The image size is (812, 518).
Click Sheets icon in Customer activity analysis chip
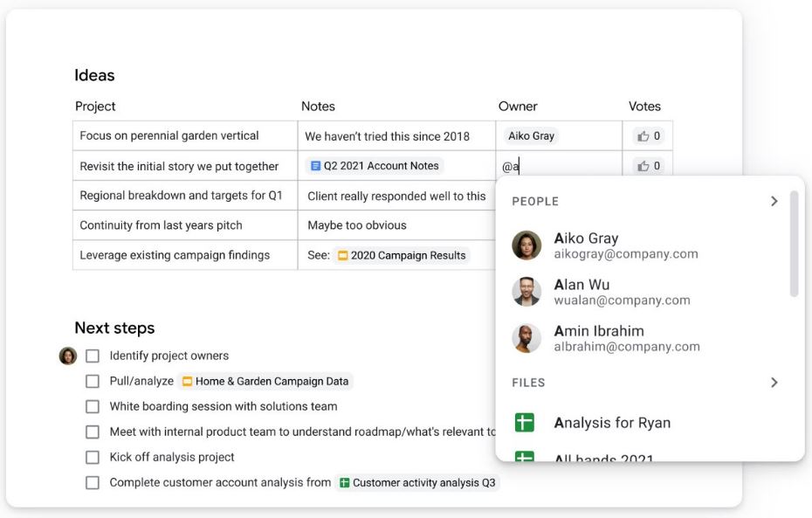tap(344, 483)
